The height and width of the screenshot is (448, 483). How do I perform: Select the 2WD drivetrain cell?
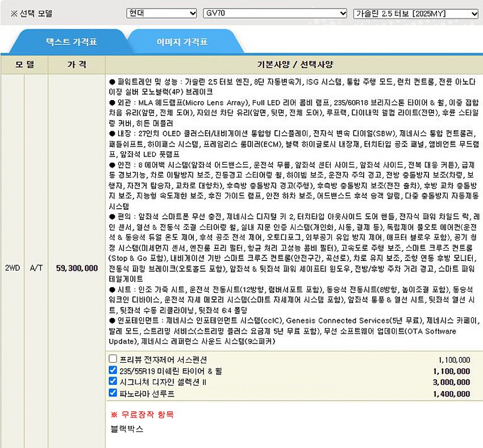pyautogui.click(x=12, y=268)
